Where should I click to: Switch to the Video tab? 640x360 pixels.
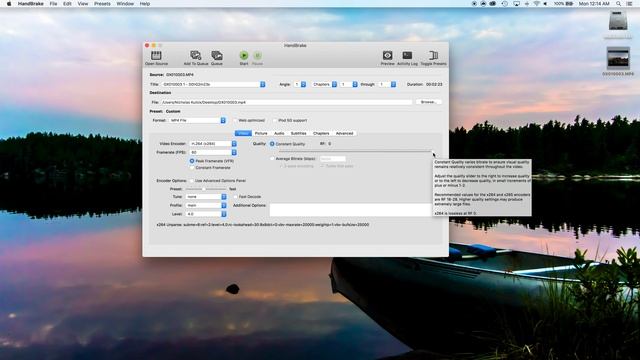pos(243,133)
